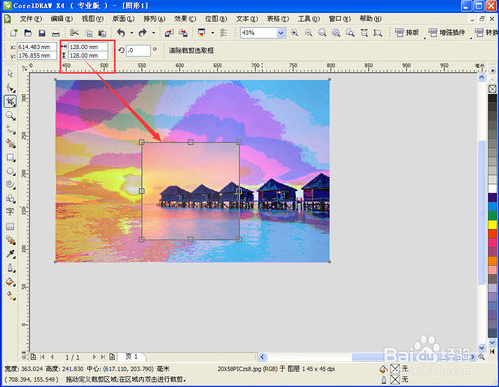The height and width of the screenshot is (387, 499).
Task: Expand the redo history dropdown arrow
Action: (x=153, y=33)
